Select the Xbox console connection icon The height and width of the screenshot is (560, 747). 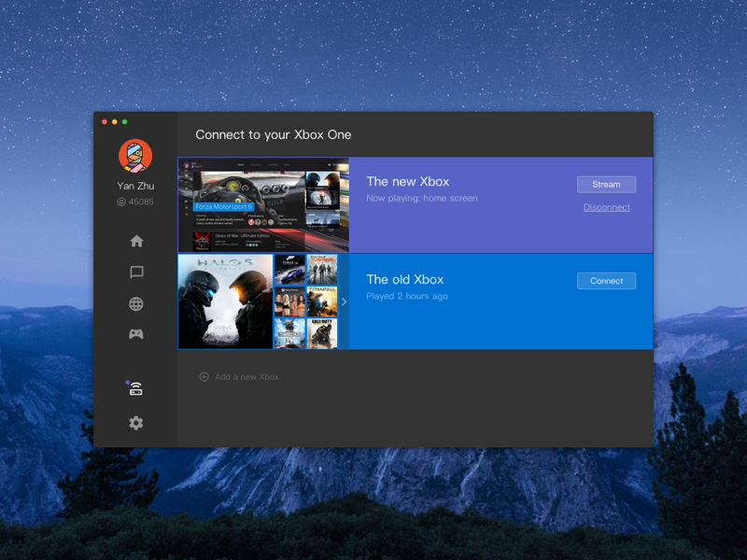pyautogui.click(x=136, y=389)
